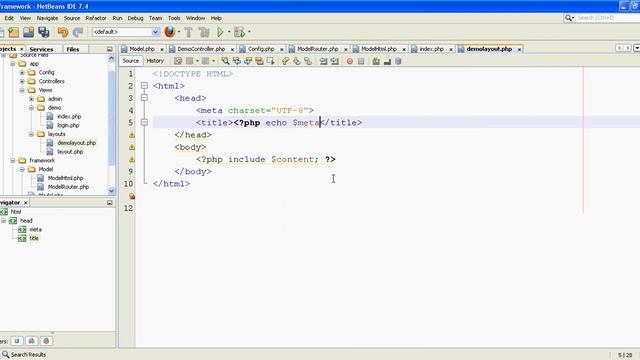Jump to last edit location icon

[178, 61]
